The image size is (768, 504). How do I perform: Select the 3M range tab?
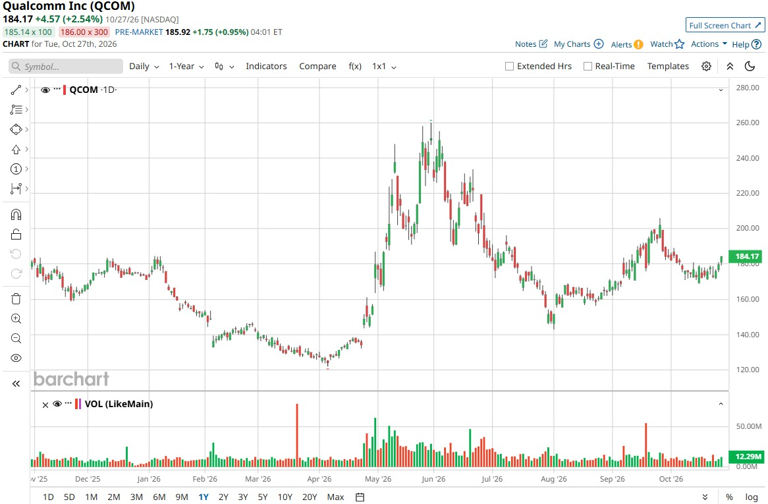click(x=136, y=497)
